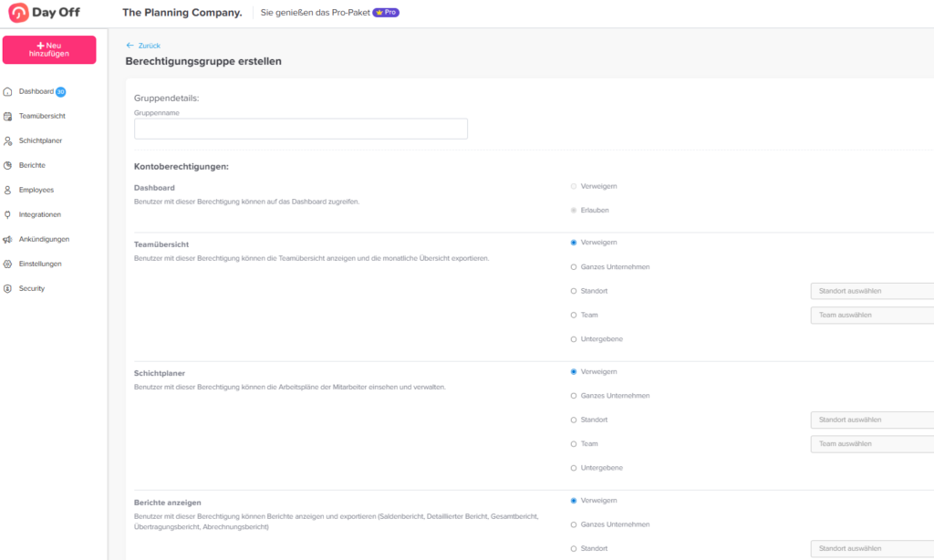Expand Team auswählen dropdown under Schichtplaner
This screenshot has height=560, width=934.
pyautogui.click(x=871, y=444)
